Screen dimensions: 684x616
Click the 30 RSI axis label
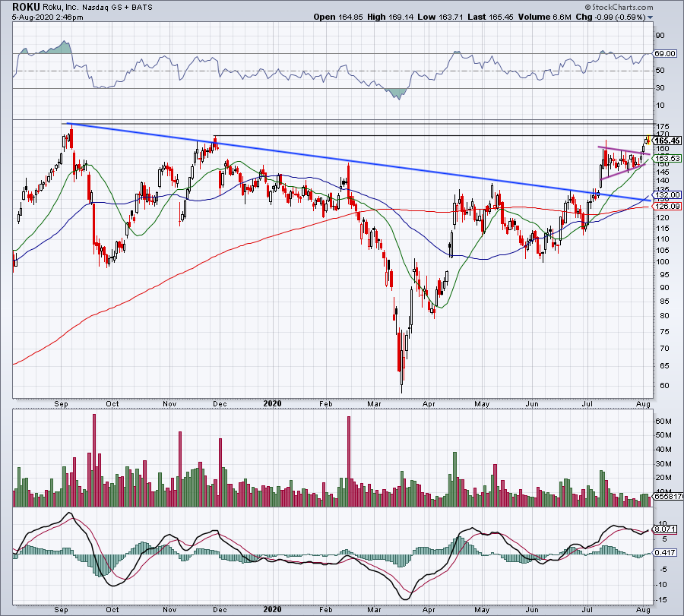[x=660, y=88]
